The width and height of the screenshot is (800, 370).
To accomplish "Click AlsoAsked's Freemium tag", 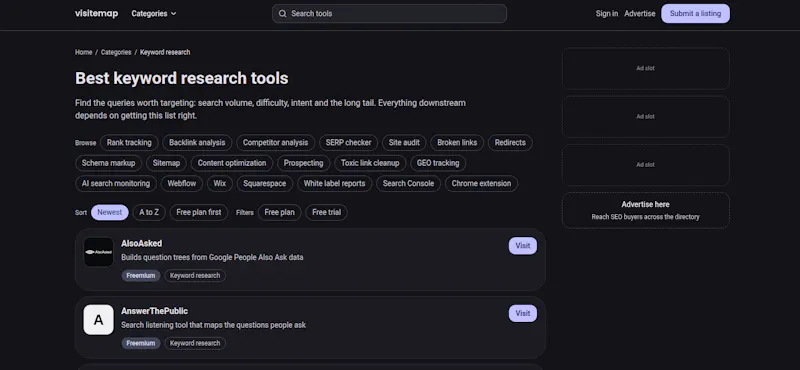I will point(141,276).
